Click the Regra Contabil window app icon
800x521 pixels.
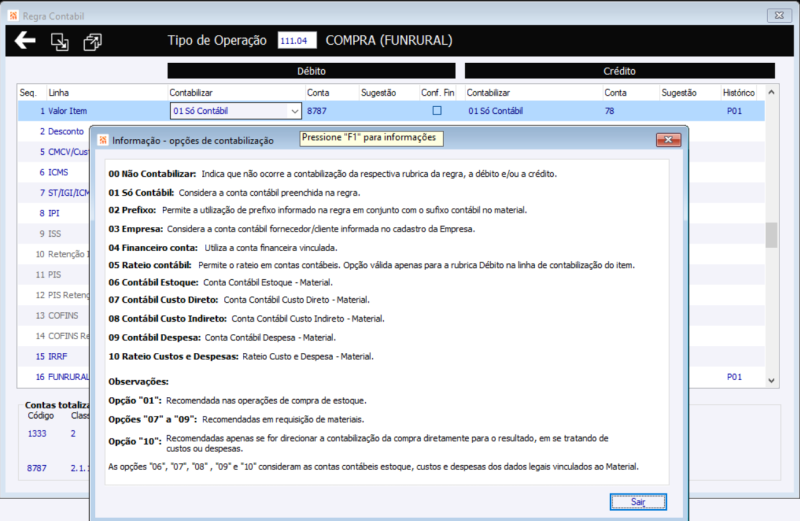14,16
